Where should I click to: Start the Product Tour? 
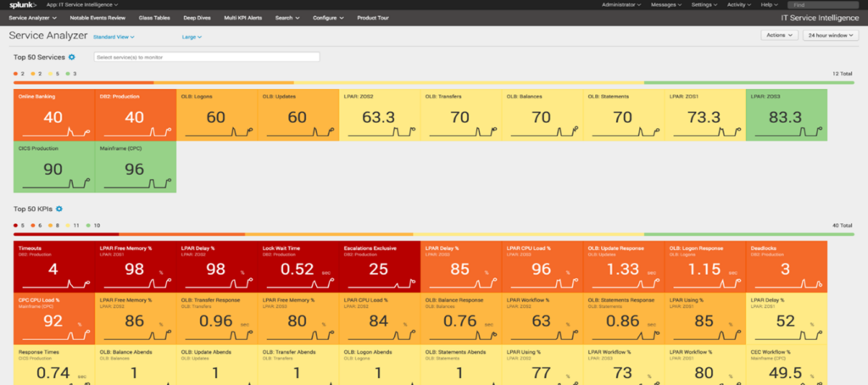[373, 18]
